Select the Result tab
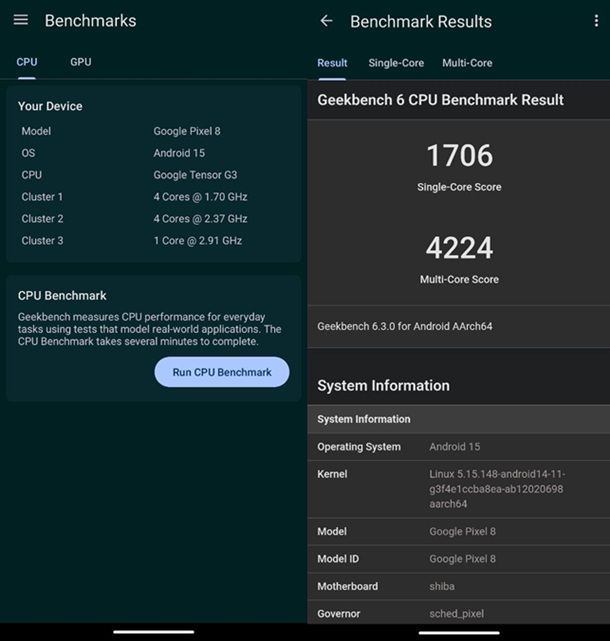610x641 pixels. pyautogui.click(x=332, y=63)
